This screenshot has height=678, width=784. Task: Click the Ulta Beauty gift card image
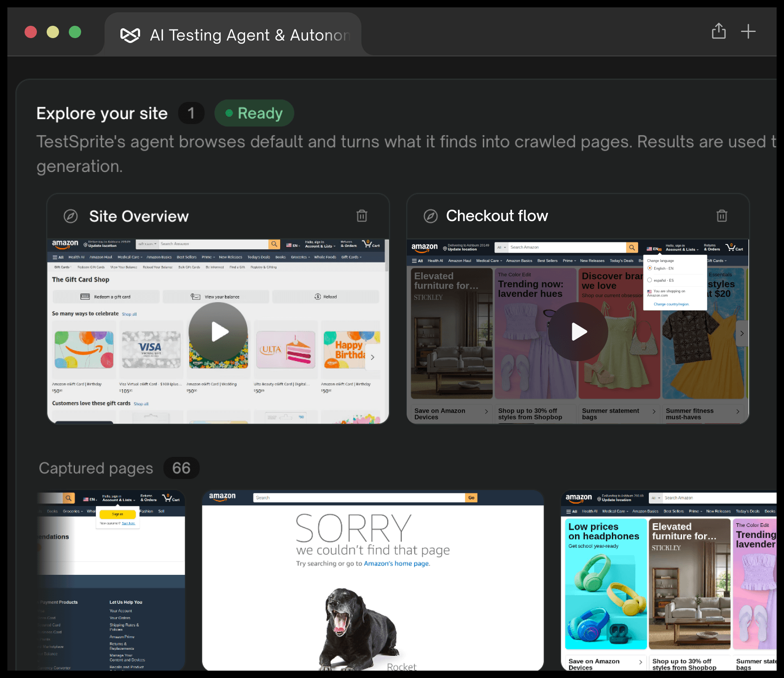tap(286, 350)
